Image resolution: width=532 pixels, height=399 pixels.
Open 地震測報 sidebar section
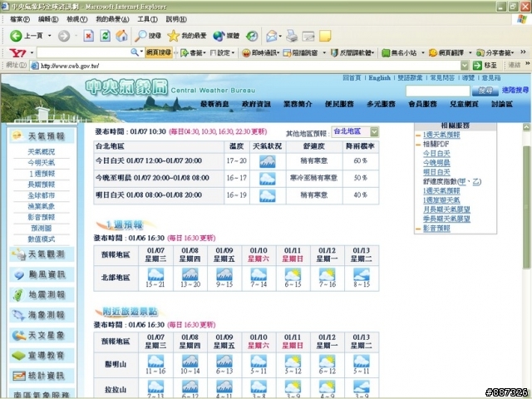pos(42,294)
